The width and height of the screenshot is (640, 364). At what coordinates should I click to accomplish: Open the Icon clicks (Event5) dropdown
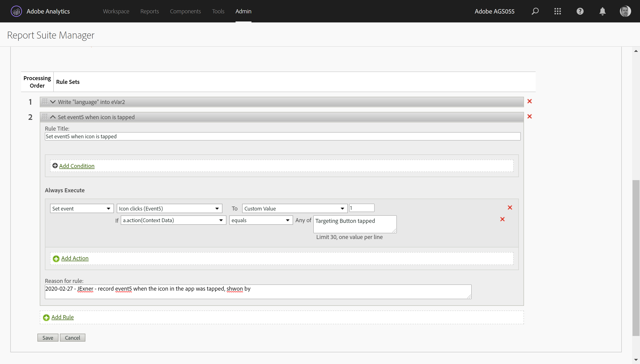[169, 208]
